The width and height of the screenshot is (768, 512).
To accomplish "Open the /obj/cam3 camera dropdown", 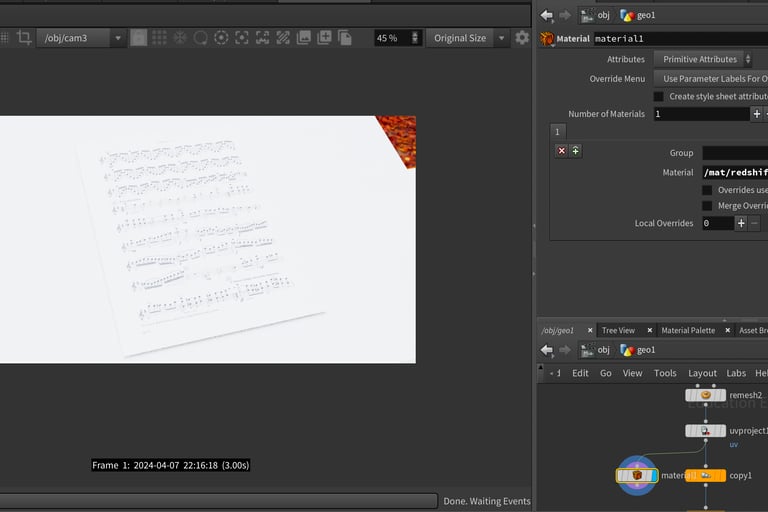I will 81,38.
